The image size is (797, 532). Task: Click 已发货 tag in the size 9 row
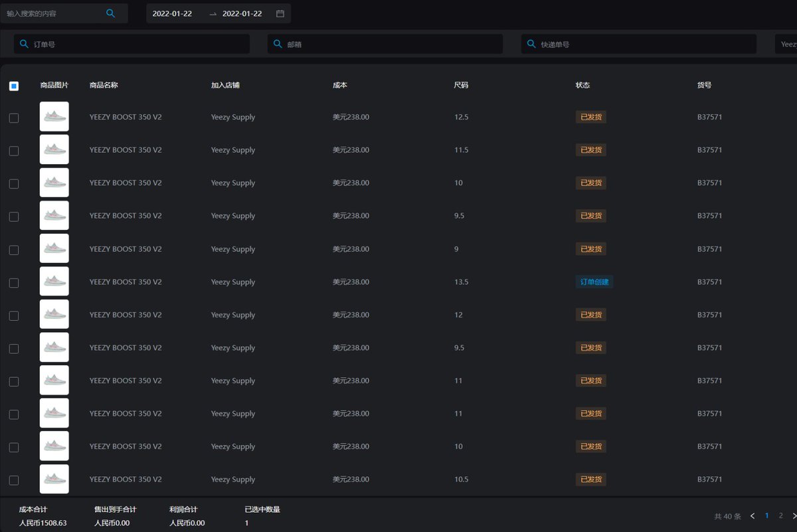pyautogui.click(x=591, y=249)
